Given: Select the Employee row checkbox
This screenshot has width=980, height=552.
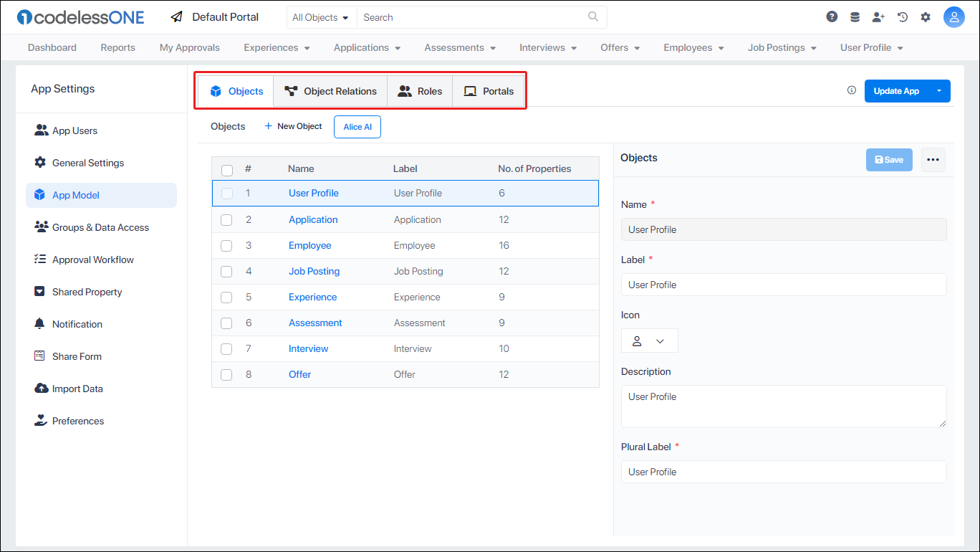Looking at the screenshot, I should coord(226,245).
